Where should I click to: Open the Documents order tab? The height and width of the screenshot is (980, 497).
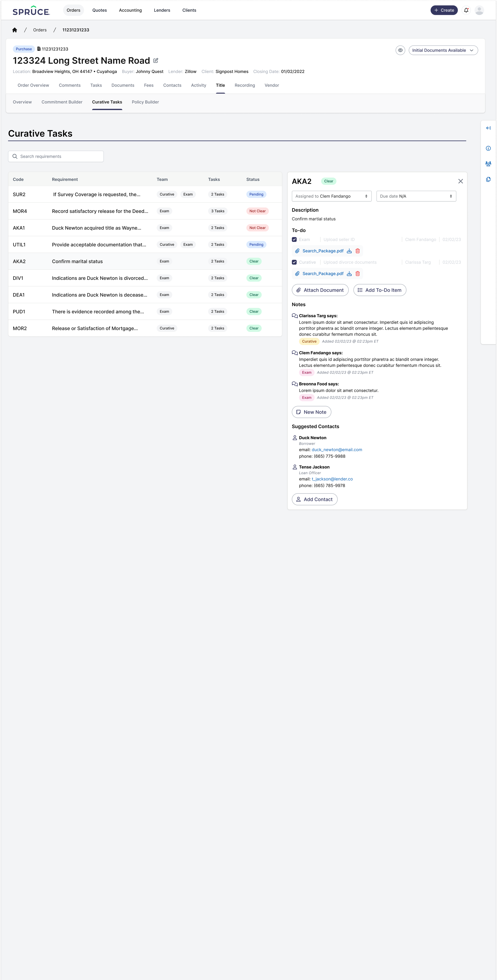coord(122,85)
